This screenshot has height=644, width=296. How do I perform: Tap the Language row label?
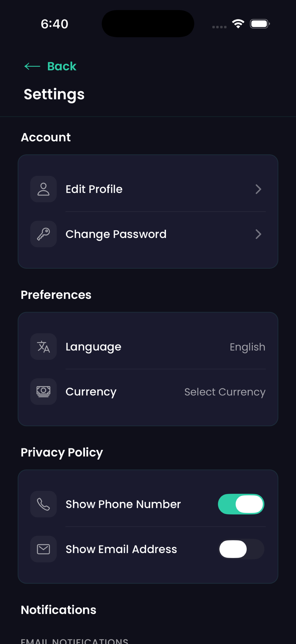(93, 347)
